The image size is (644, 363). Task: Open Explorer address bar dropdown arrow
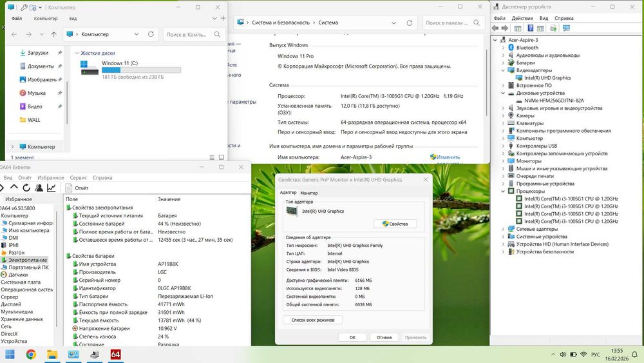coord(137,34)
